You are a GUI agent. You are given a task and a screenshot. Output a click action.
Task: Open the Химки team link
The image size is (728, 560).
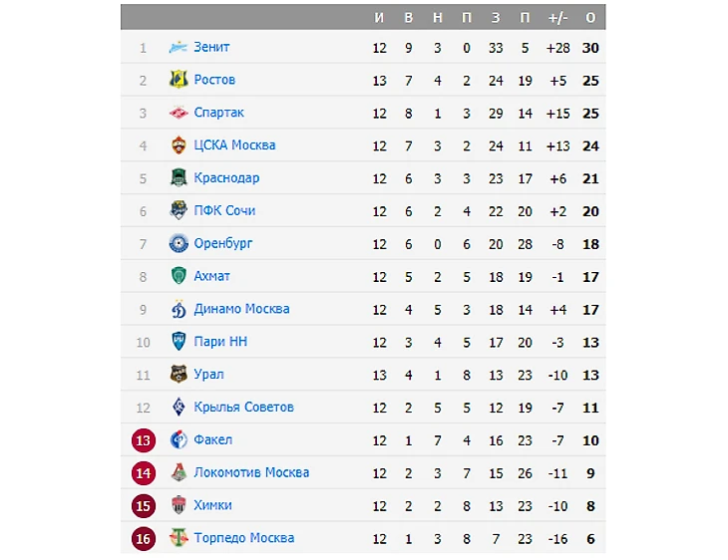213,505
